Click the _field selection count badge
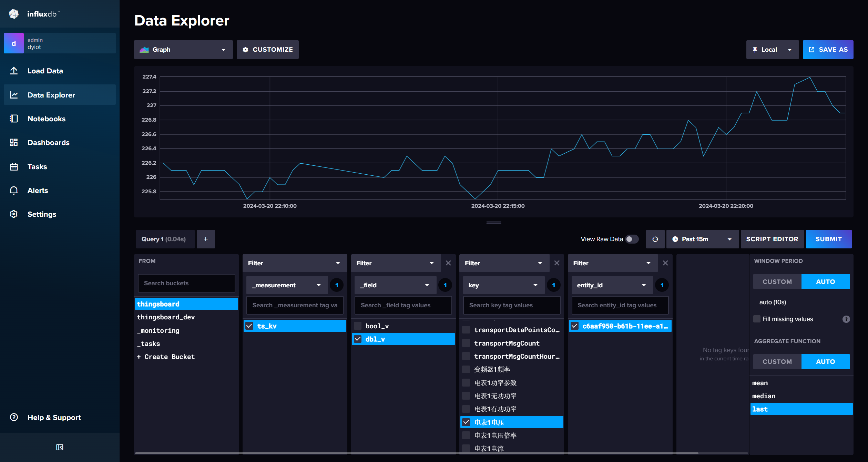868x462 pixels. coord(445,285)
